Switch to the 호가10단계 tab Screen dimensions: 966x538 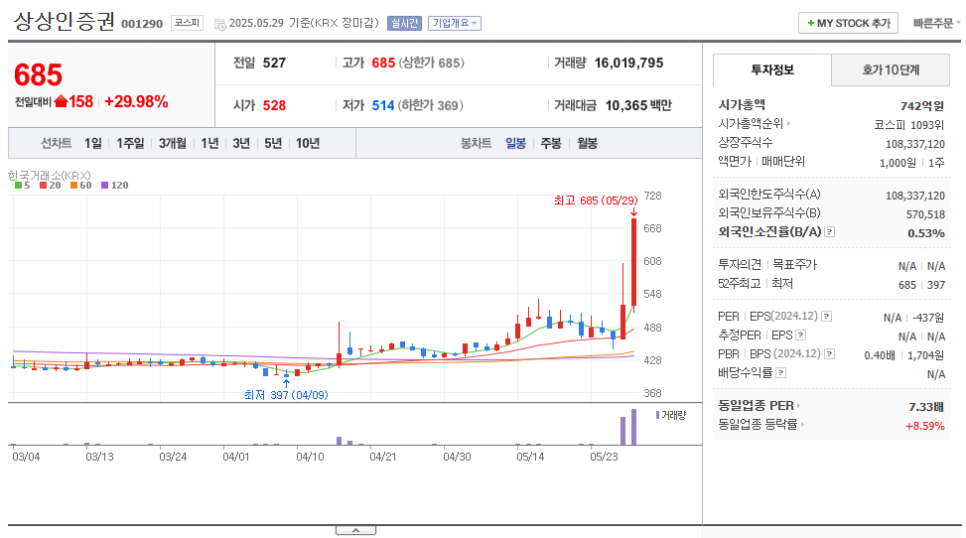click(890, 70)
